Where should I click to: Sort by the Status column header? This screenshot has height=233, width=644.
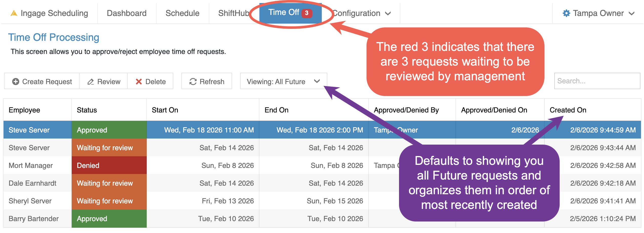87,110
